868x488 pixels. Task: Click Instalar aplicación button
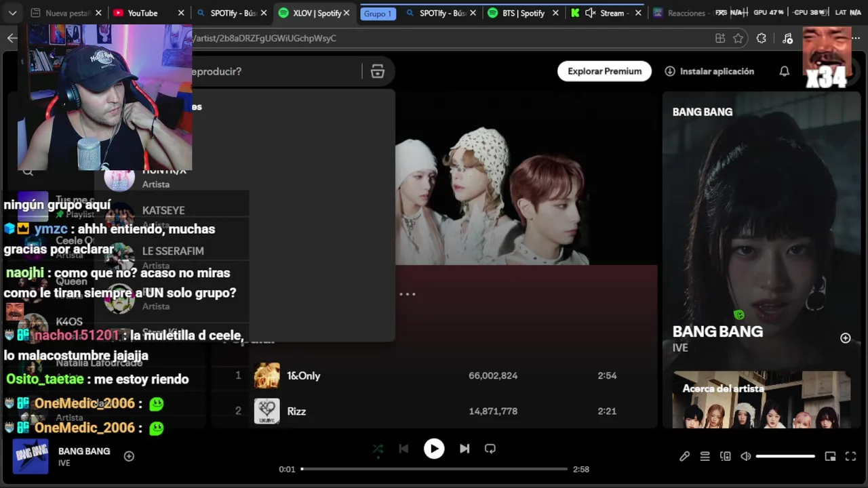pos(709,71)
